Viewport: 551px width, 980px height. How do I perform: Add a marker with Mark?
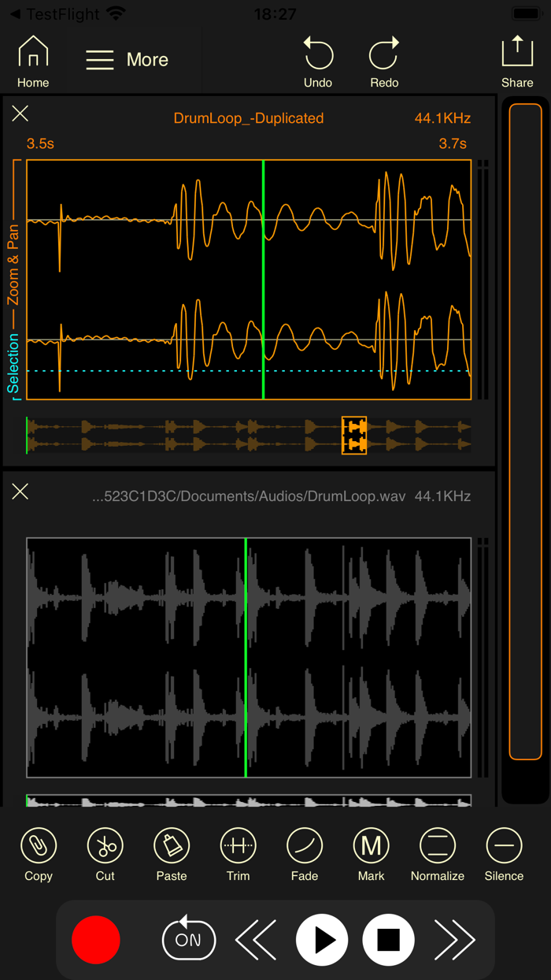tap(371, 854)
